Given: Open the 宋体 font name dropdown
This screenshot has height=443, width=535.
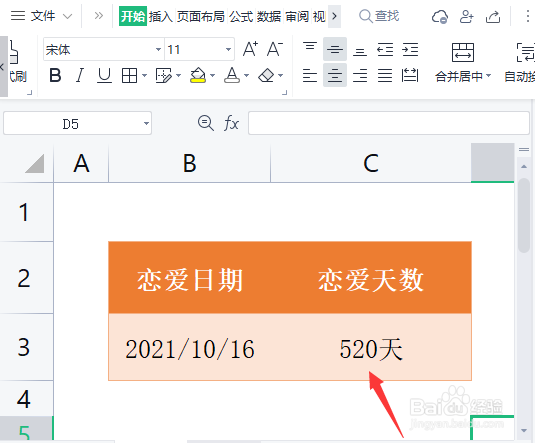Looking at the screenshot, I should click(158, 49).
